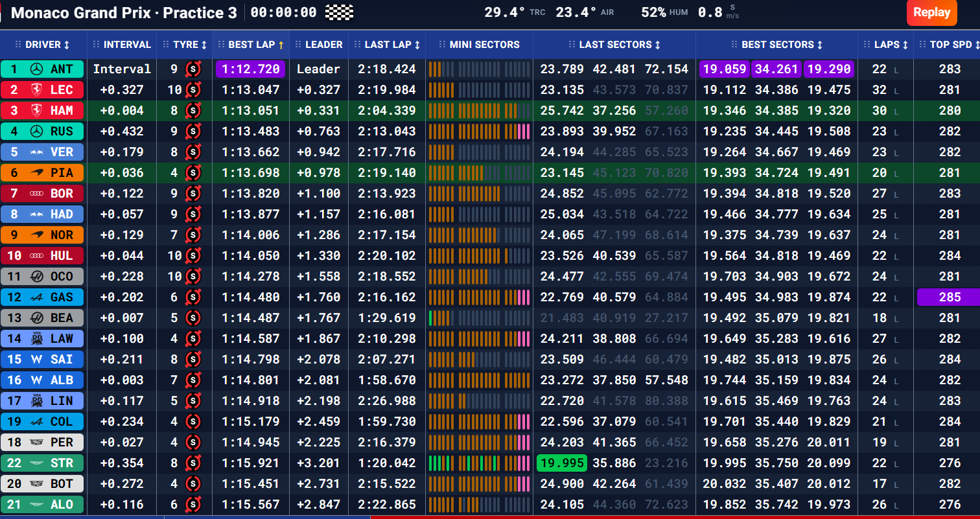Click the mini sectors bar in BEA's row

click(479, 318)
